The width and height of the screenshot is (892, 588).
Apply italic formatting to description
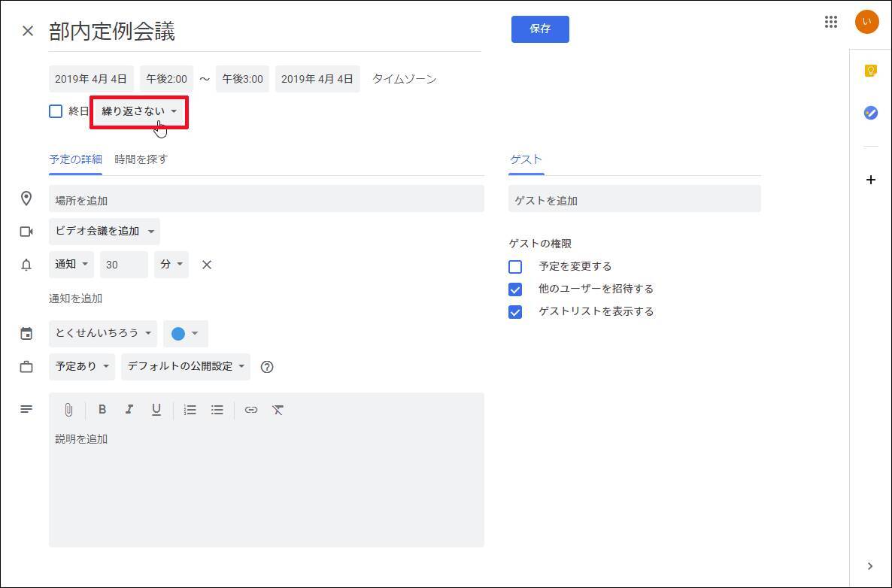(129, 410)
